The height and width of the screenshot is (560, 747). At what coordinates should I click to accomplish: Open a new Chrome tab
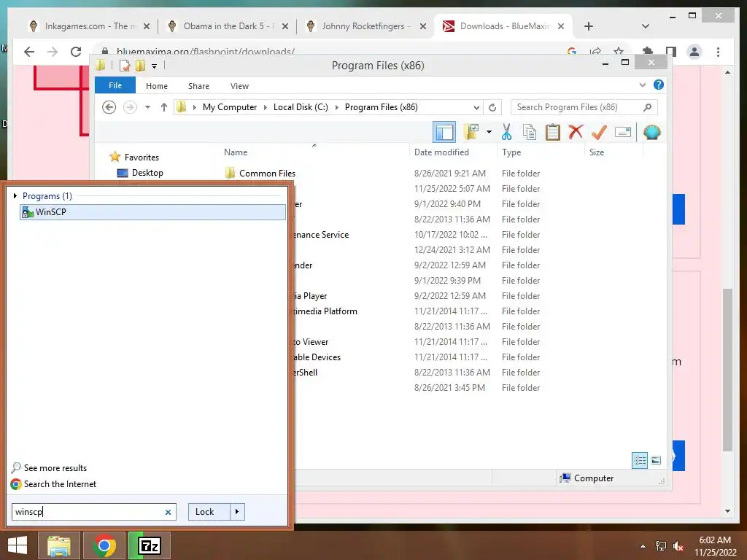click(589, 26)
